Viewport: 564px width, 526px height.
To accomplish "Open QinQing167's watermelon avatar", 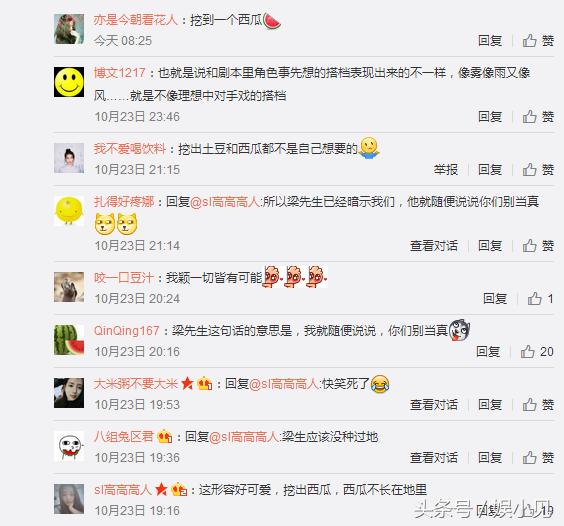I will [69, 340].
